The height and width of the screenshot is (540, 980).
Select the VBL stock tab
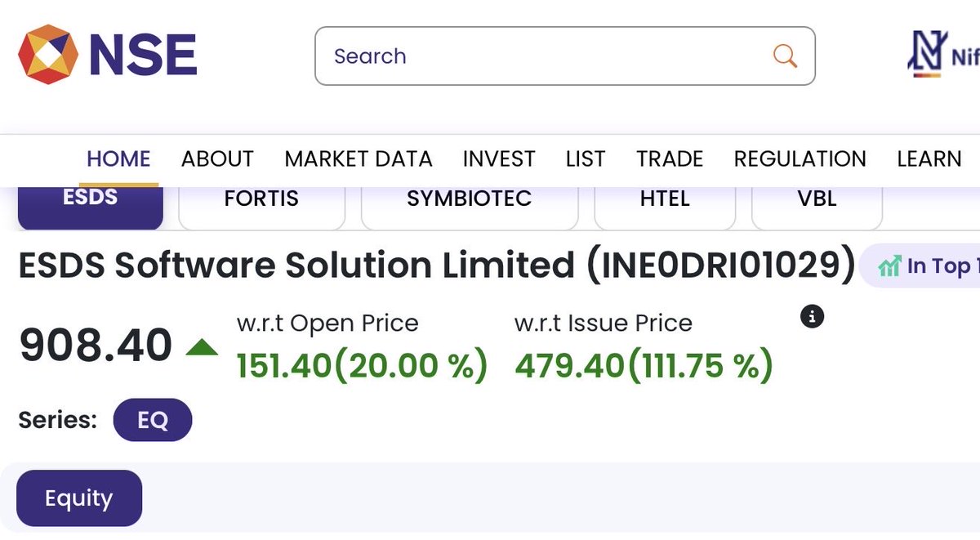817,207
